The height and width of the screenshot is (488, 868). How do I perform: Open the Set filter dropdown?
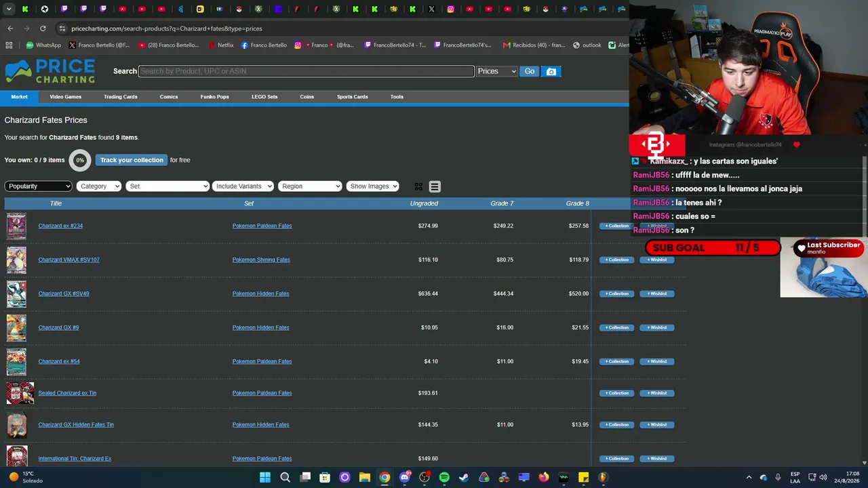coord(167,186)
